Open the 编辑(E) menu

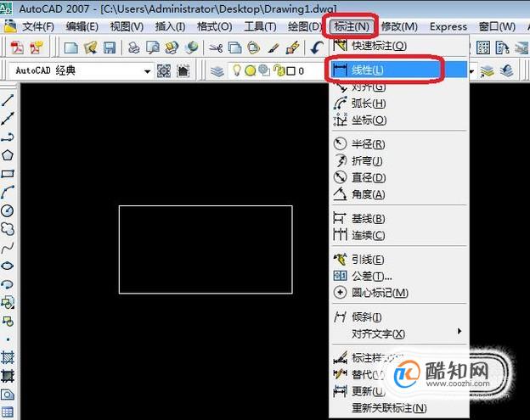(x=82, y=26)
